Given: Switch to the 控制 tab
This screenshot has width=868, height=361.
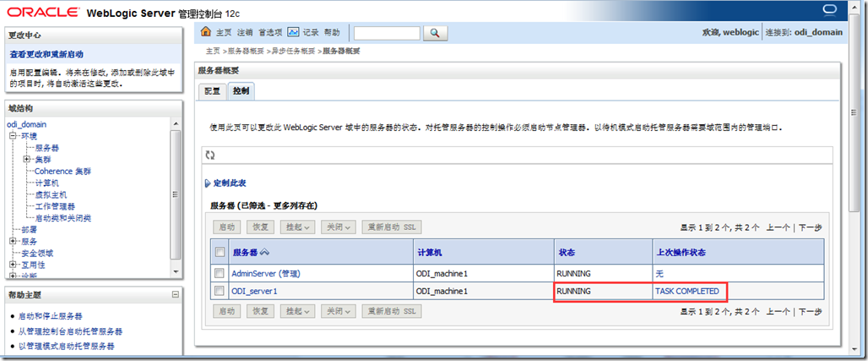Looking at the screenshot, I should click(x=241, y=91).
